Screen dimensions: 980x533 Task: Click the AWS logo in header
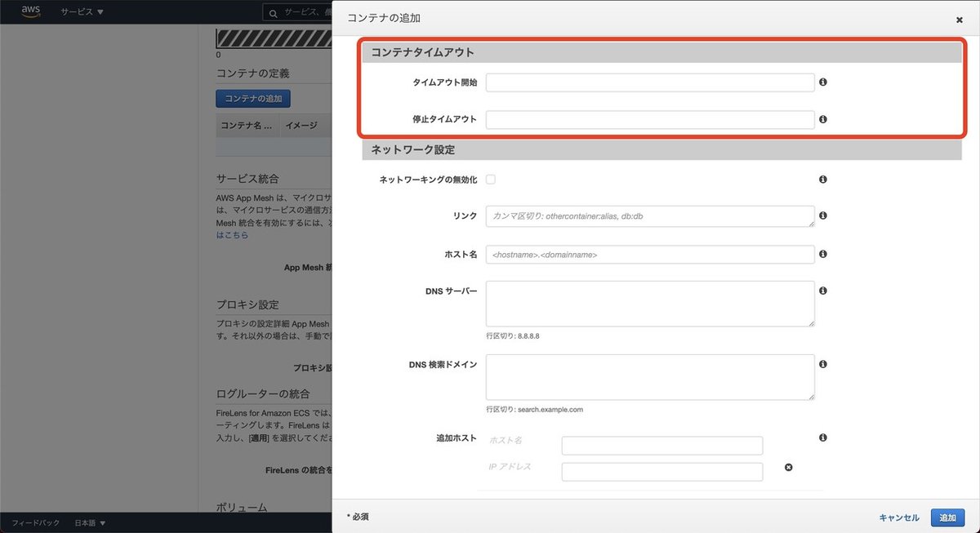point(31,11)
